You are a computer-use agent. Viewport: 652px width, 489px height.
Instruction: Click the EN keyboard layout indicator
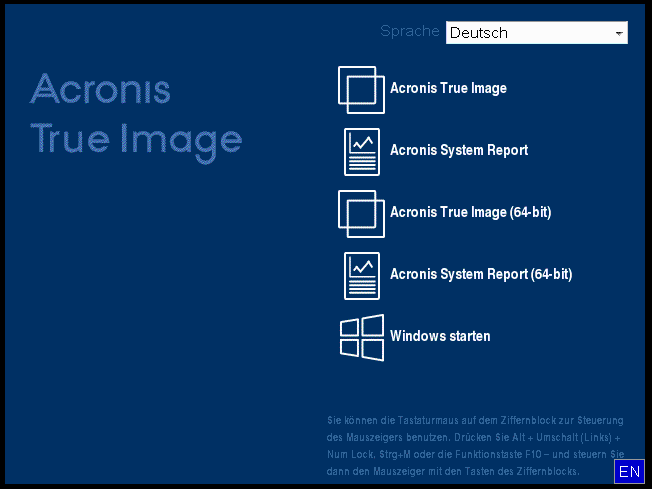pos(629,471)
